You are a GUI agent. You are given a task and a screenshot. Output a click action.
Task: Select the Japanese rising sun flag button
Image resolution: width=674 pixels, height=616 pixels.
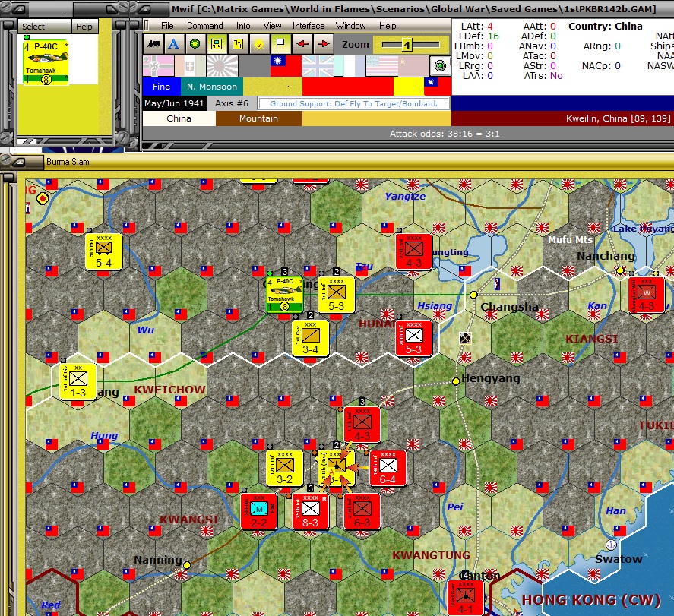tap(222, 66)
